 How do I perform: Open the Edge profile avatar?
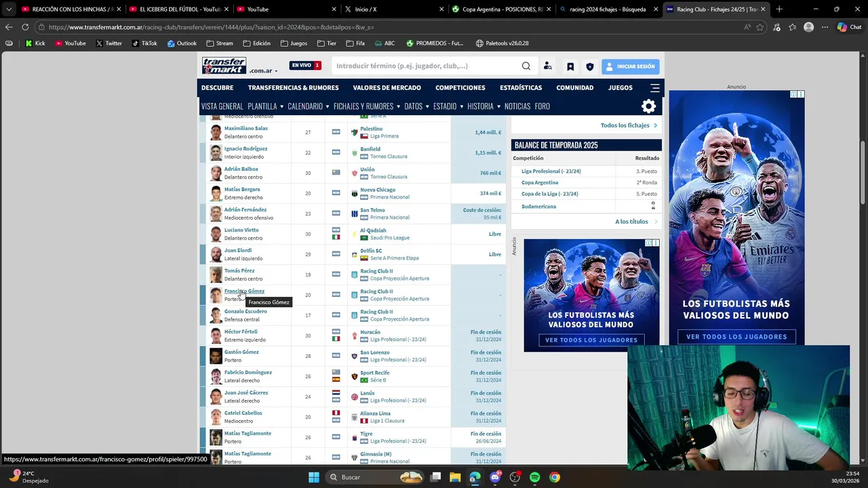tap(808, 27)
